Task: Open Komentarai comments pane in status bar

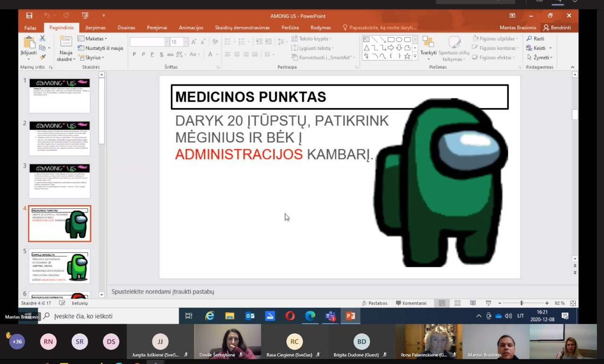Action: (x=411, y=303)
